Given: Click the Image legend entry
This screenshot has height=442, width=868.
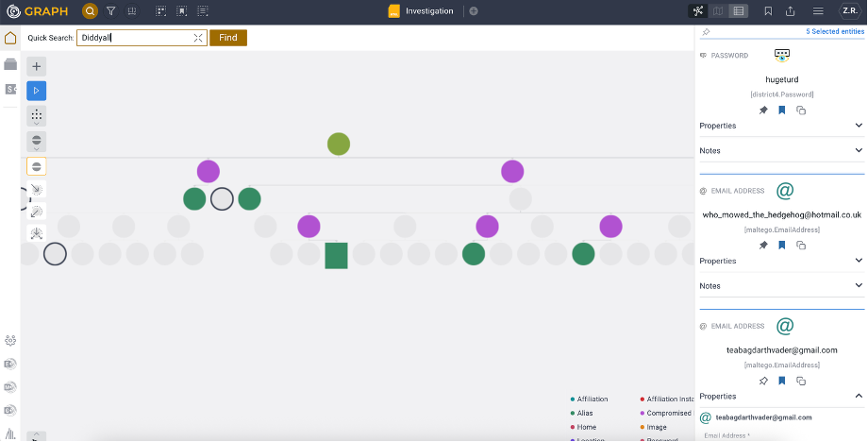Looking at the screenshot, I should click(x=653, y=427).
